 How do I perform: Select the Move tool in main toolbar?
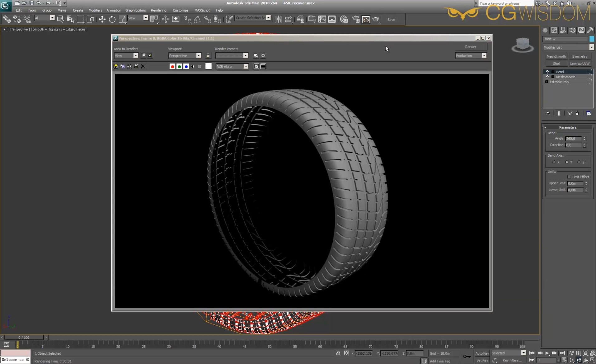point(102,19)
